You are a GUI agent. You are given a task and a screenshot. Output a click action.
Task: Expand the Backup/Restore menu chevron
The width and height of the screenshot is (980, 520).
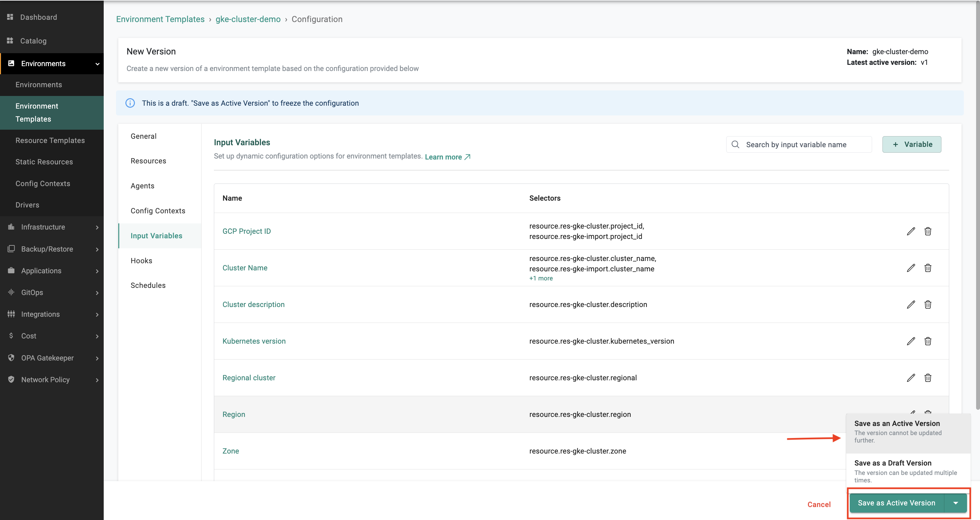(98, 249)
